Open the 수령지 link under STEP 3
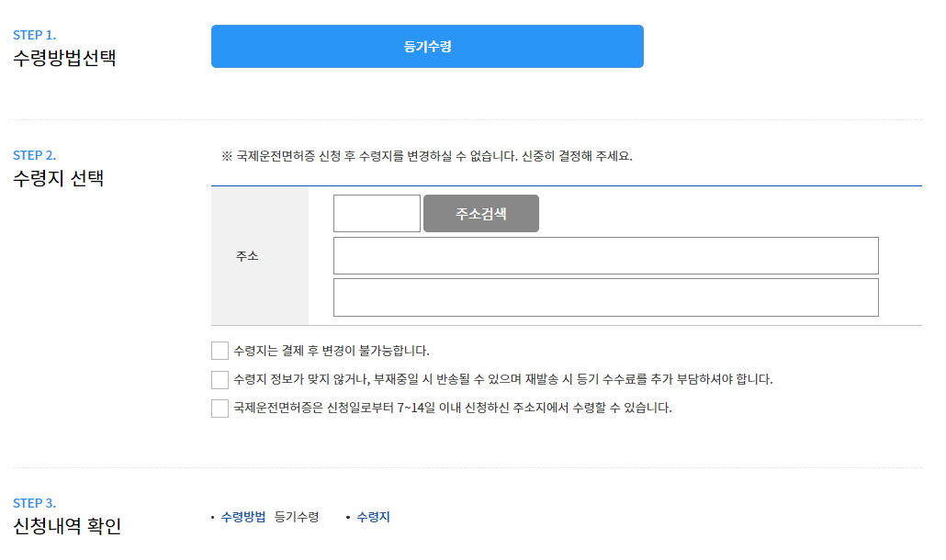Screen dimensions: 946x560 pyautogui.click(x=372, y=516)
